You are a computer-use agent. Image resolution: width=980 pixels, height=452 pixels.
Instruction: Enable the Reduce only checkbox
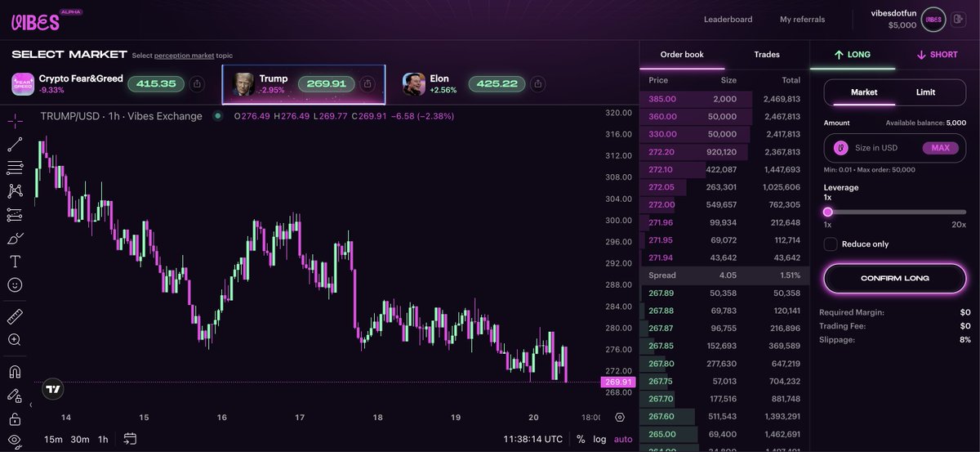click(831, 244)
